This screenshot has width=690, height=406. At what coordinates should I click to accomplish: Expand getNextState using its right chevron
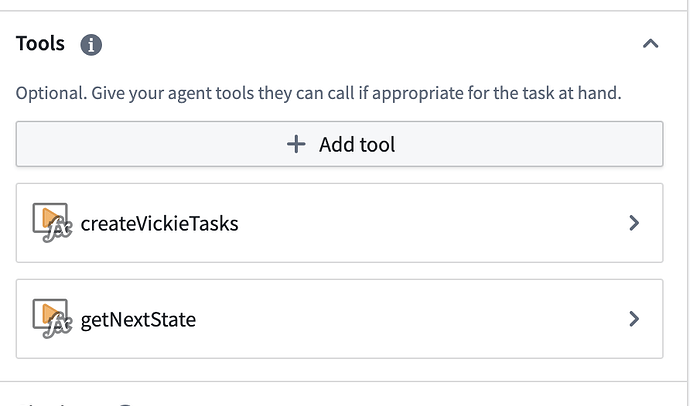point(634,319)
